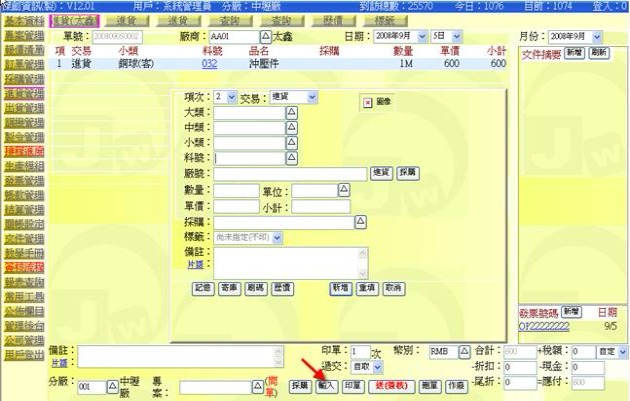
Task: Click the lookup triangle beside 大類 field
Action: click(292, 113)
